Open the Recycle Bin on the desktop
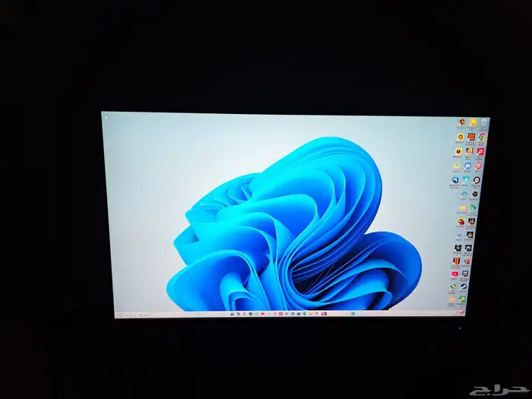This screenshot has width=532, height=399. click(x=484, y=122)
